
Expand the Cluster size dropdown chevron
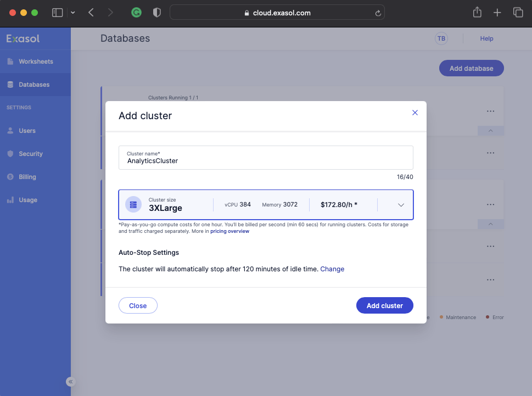pyautogui.click(x=401, y=205)
